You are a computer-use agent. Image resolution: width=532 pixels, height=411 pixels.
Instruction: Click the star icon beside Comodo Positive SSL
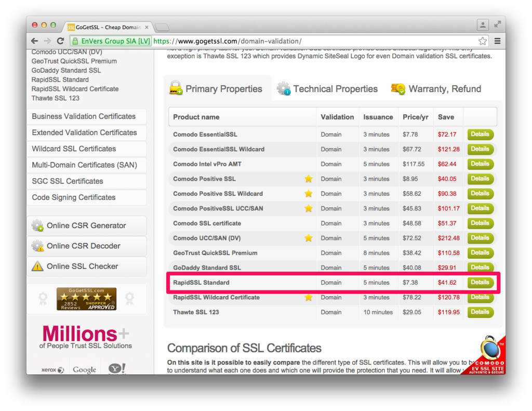pyautogui.click(x=309, y=179)
